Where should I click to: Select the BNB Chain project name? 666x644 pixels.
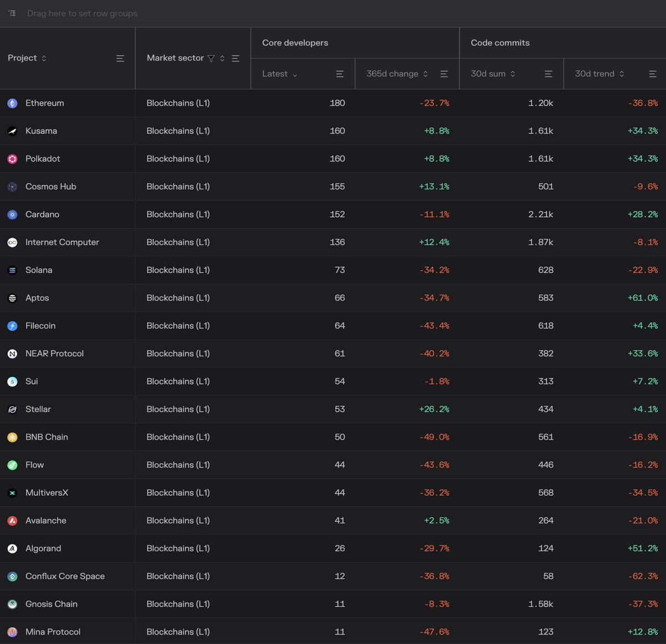tap(47, 437)
